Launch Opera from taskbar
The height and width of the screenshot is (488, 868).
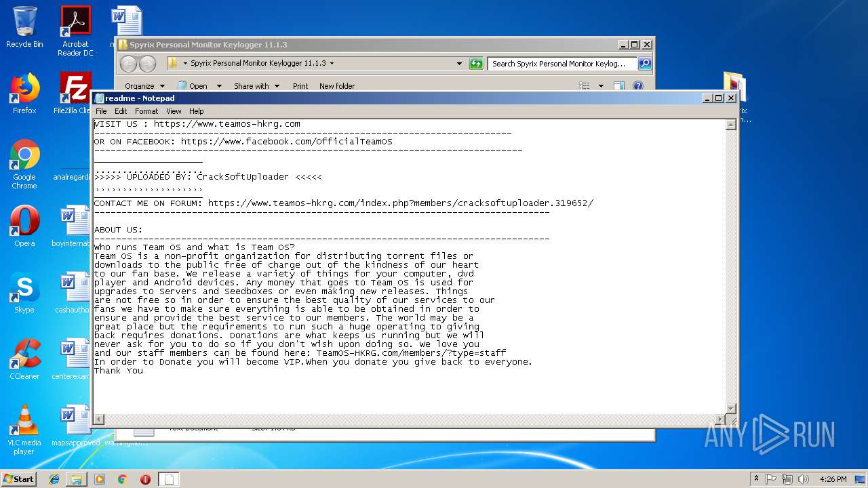pos(145,479)
